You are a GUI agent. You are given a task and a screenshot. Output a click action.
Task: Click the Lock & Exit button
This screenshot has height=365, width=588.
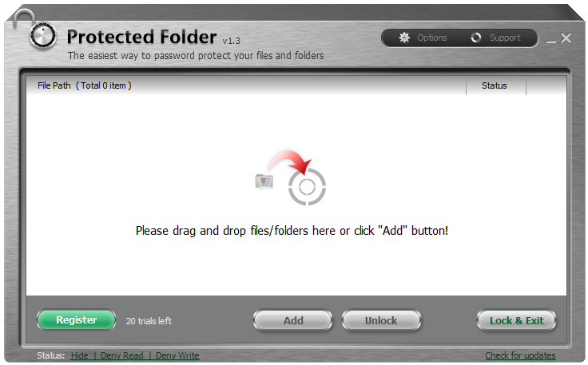click(x=516, y=320)
